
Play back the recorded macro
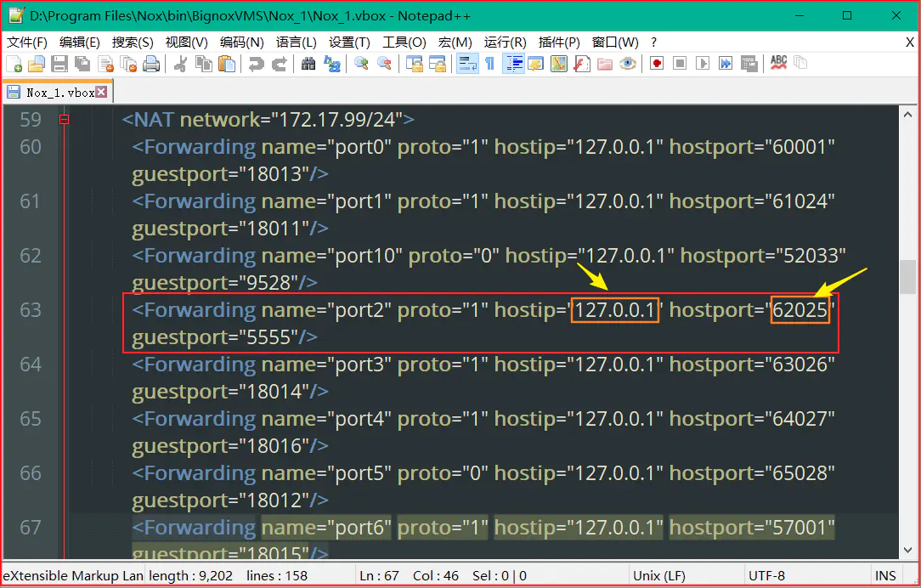(703, 64)
